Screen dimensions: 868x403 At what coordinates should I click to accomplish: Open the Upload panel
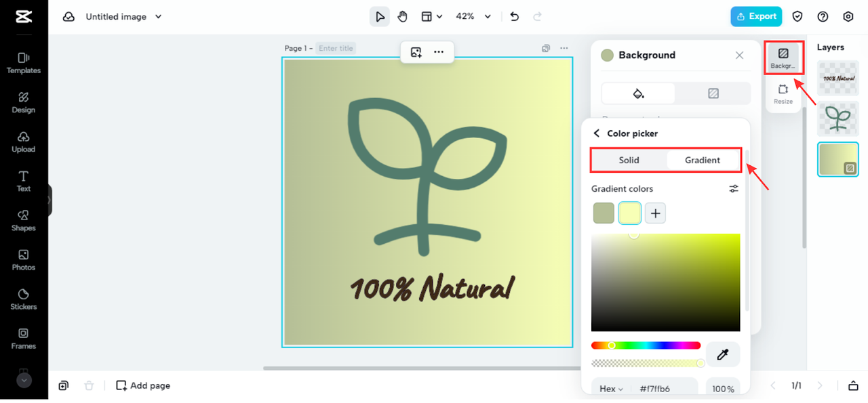24,142
